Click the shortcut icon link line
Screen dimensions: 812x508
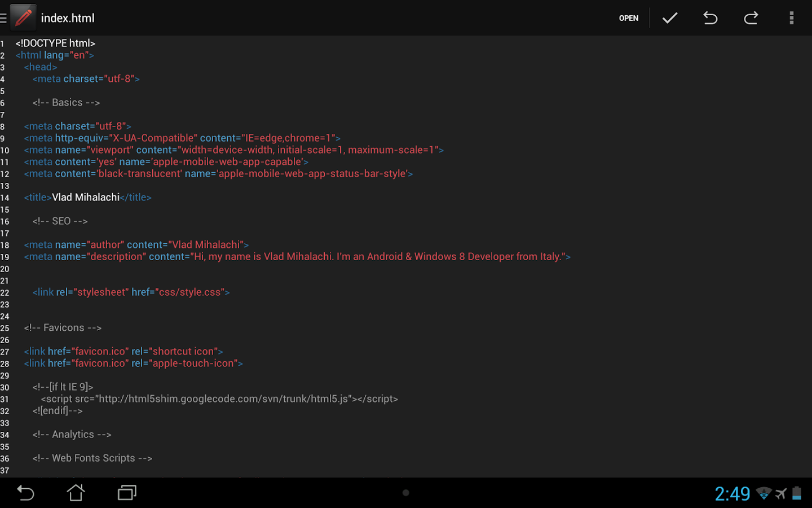pos(123,351)
